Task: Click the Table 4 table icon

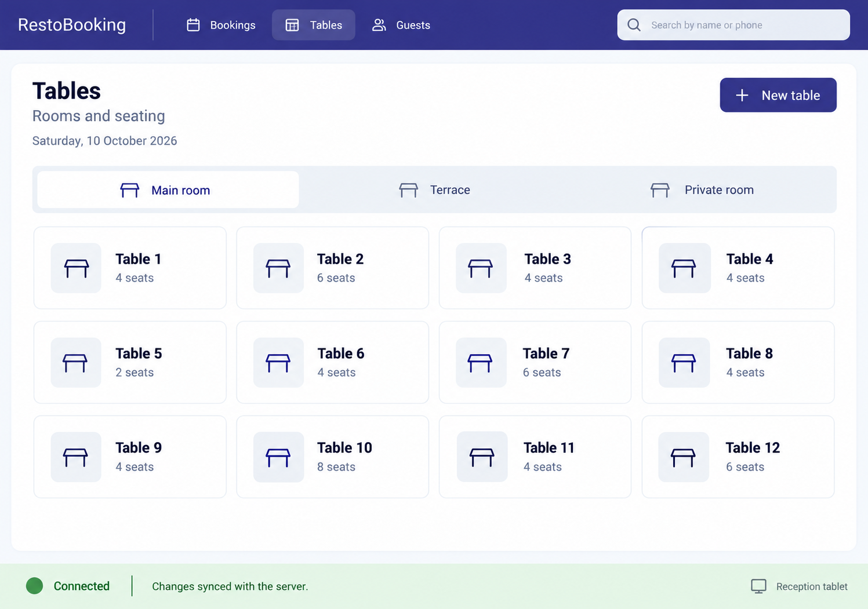Action: [x=684, y=268]
